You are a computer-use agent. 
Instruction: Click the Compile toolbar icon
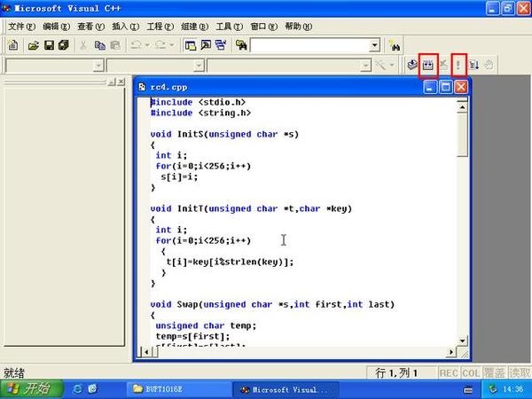click(x=412, y=65)
